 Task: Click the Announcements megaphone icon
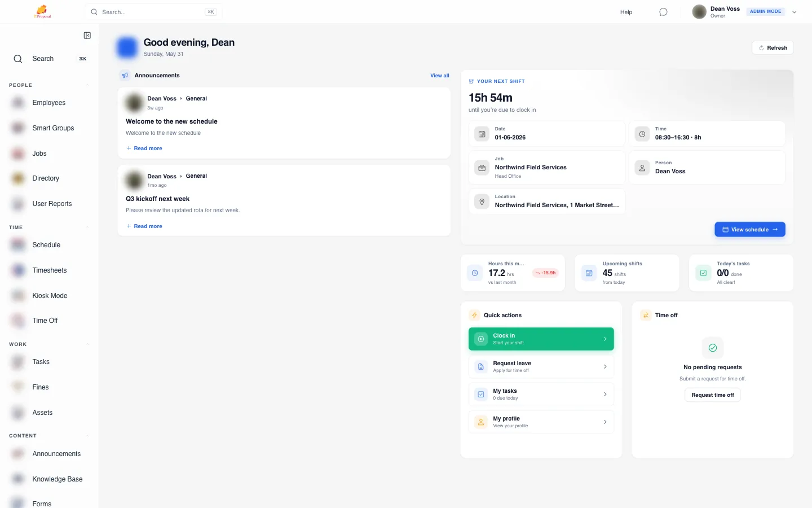(x=125, y=75)
